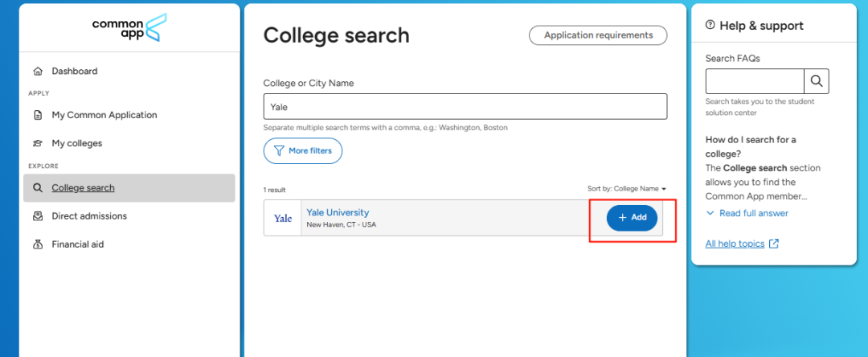Open the Sort by College Name dropdown
Image resolution: width=868 pixels, height=357 pixels.
coord(627,189)
